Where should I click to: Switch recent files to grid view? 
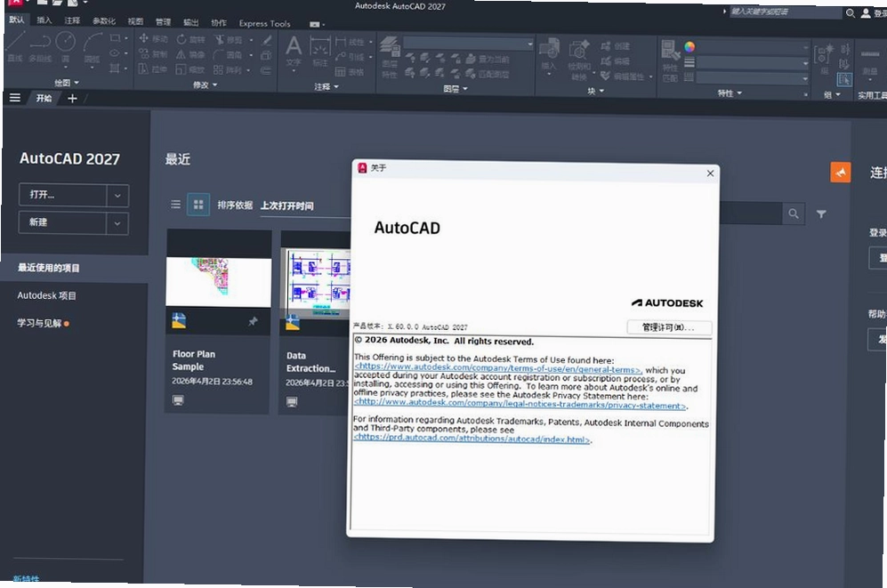coord(198,205)
